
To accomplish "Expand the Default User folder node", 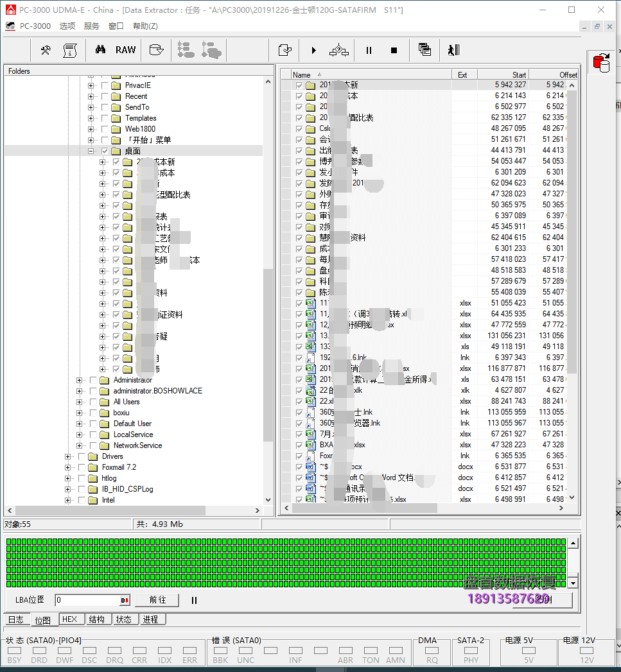I will tap(80, 424).
